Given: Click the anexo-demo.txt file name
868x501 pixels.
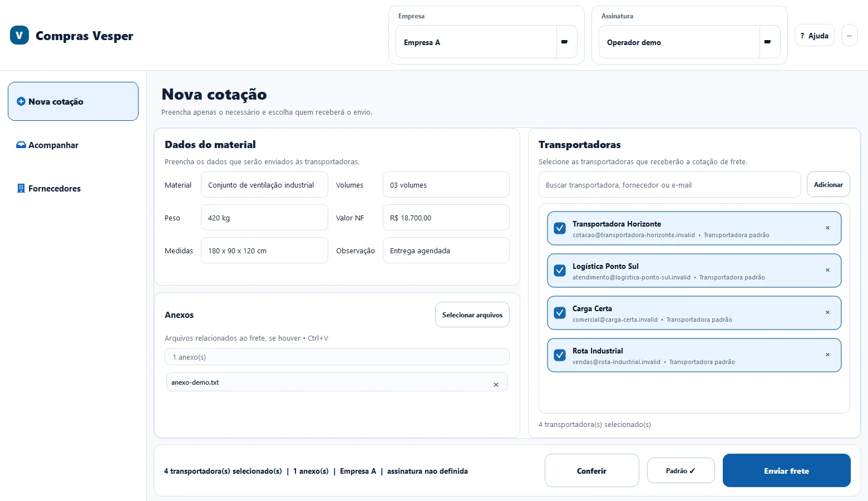Looking at the screenshot, I should click(x=195, y=382).
